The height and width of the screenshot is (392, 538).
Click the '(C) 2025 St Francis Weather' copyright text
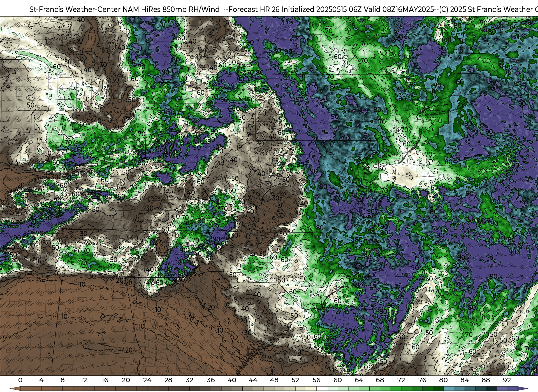tap(486, 10)
